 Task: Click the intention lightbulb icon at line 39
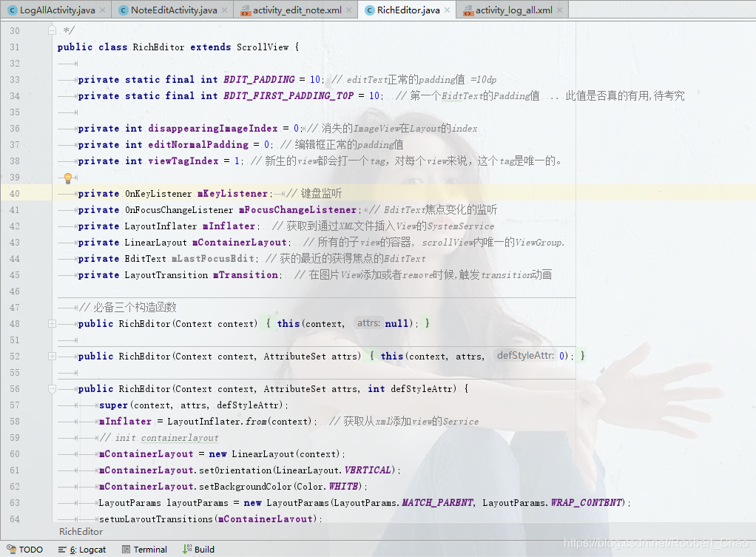[x=67, y=177]
